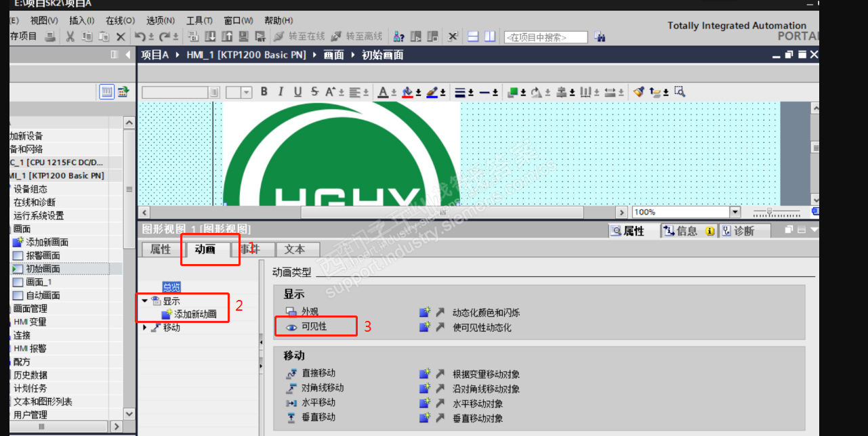This screenshot has width=868, height=436.
Task: Click the print icon in main toolbar
Action: tap(50, 37)
